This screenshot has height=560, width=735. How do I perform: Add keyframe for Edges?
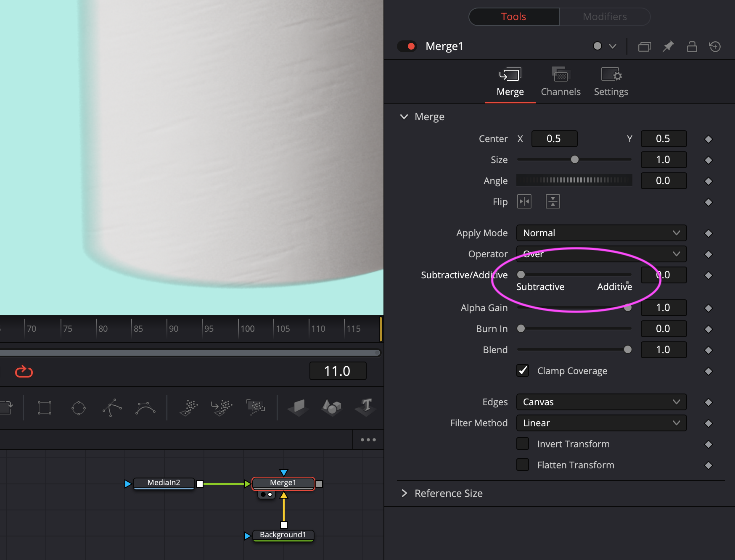coord(709,402)
